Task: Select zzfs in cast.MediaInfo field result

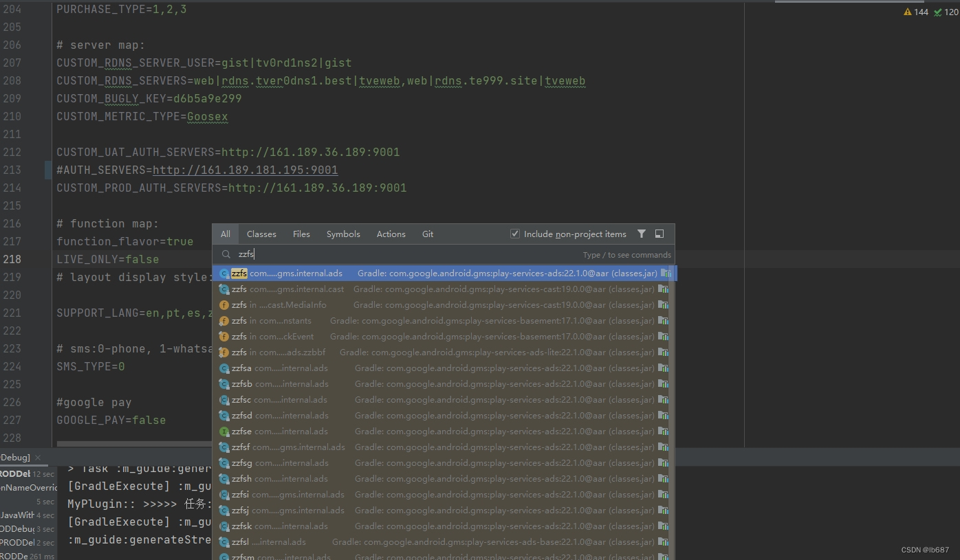Action: click(440, 305)
